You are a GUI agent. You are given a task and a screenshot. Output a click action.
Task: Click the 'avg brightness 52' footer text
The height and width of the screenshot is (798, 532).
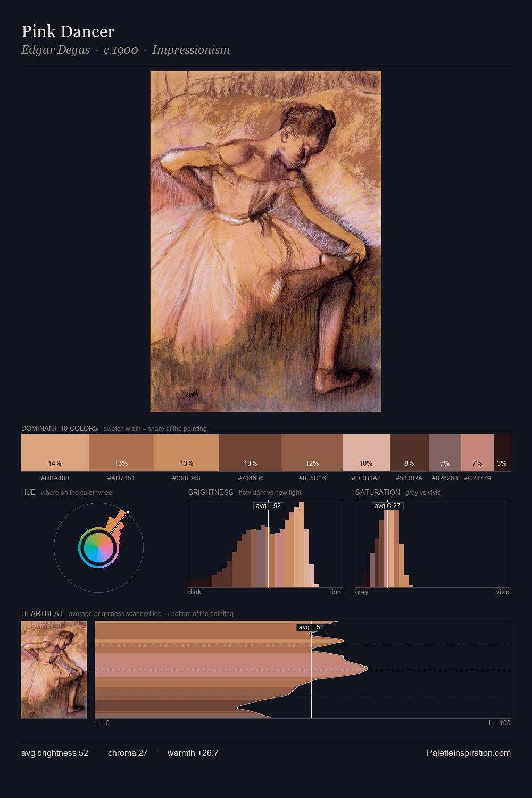click(55, 753)
